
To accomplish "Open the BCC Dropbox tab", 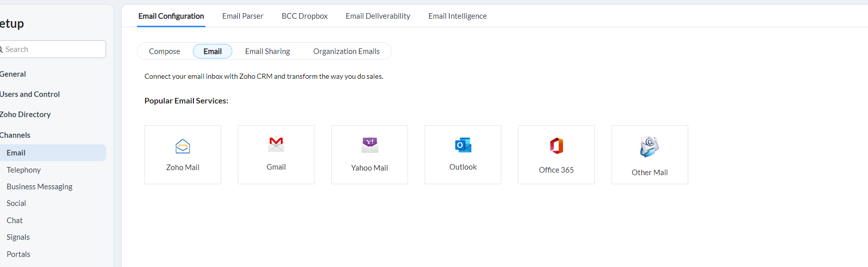I will [304, 16].
